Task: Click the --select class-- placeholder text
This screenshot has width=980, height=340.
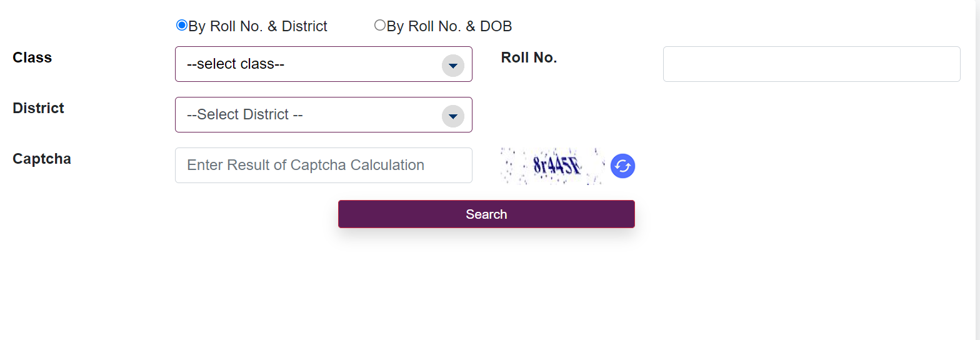Action: [x=236, y=64]
